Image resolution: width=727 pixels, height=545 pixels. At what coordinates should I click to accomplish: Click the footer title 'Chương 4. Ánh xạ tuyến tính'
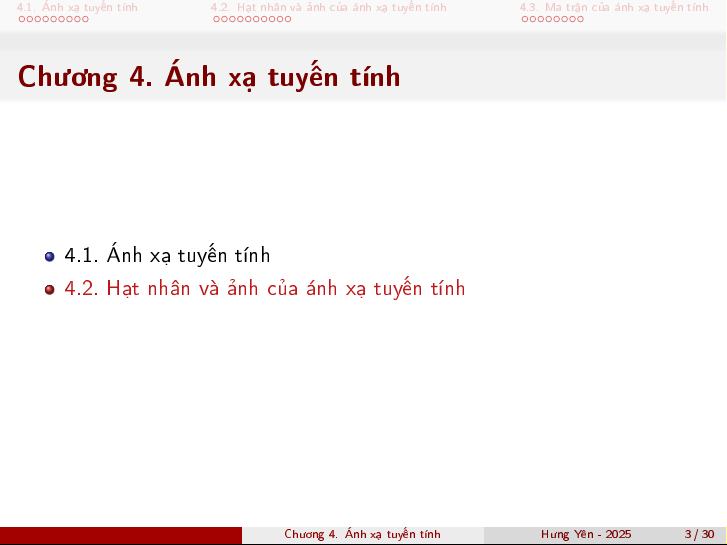pyautogui.click(x=362, y=535)
